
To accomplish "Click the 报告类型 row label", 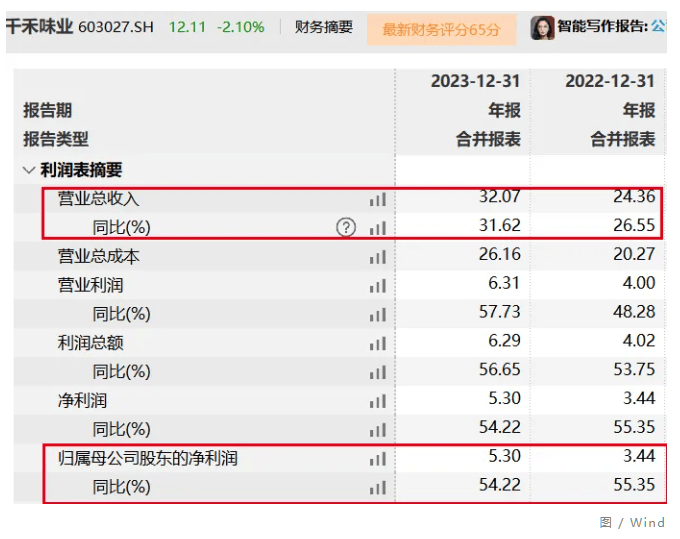I will click(x=56, y=139).
